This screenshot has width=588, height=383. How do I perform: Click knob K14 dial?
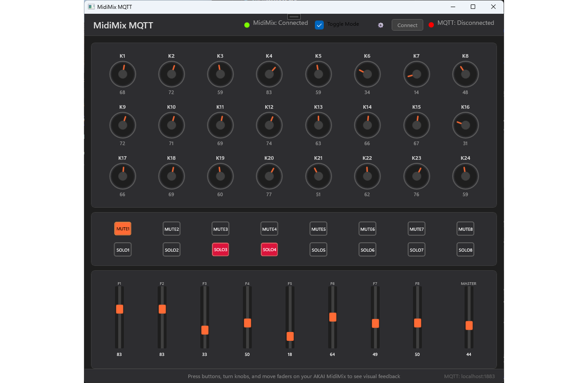(367, 125)
